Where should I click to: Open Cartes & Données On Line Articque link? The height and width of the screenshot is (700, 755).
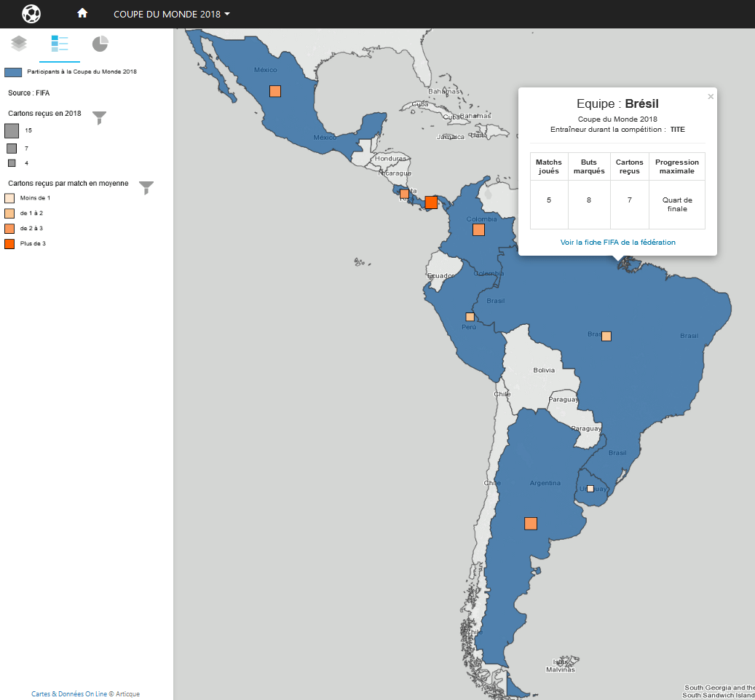86,694
